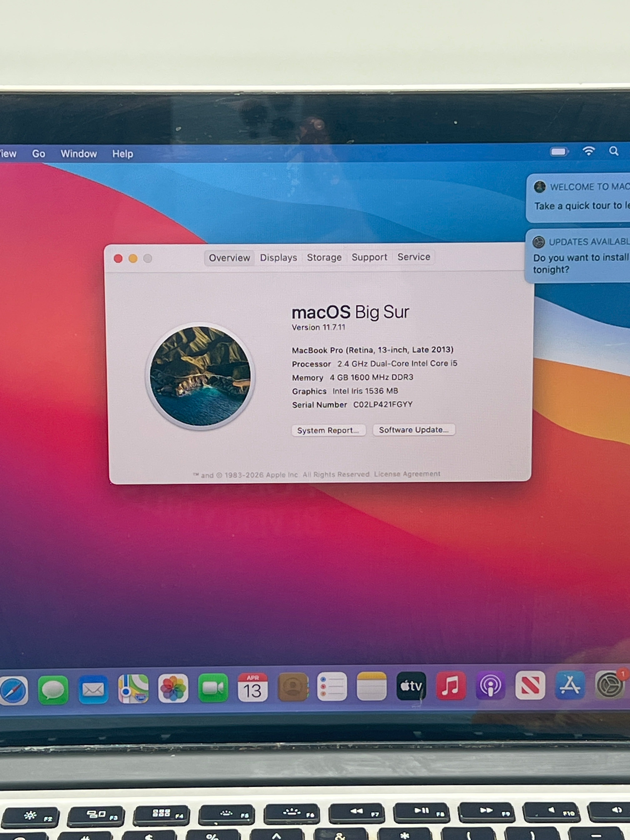Click the 4 GB 1600 MHz DDR3 text
630x840 pixels.
coord(371,377)
